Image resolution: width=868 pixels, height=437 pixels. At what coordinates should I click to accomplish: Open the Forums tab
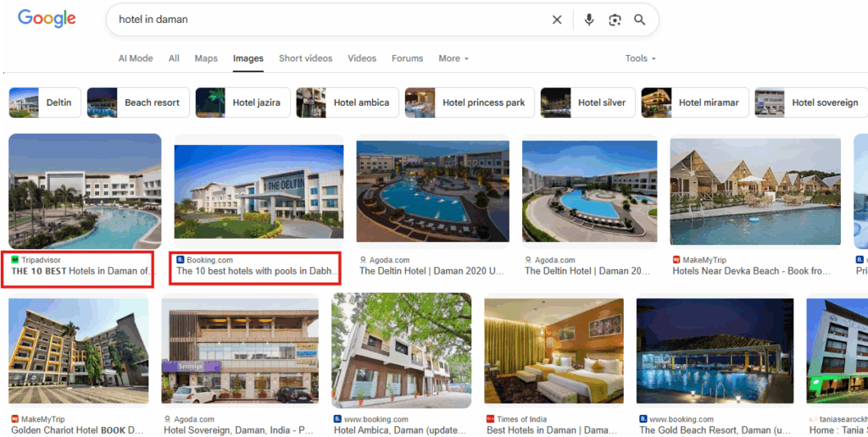point(408,58)
